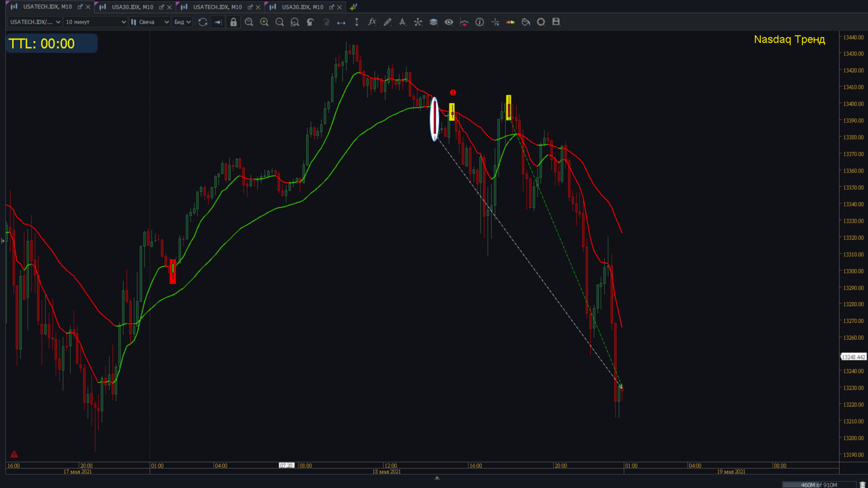Close the first USA30.IDX tab
The width and height of the screenshot is (868, 488).
170,7
